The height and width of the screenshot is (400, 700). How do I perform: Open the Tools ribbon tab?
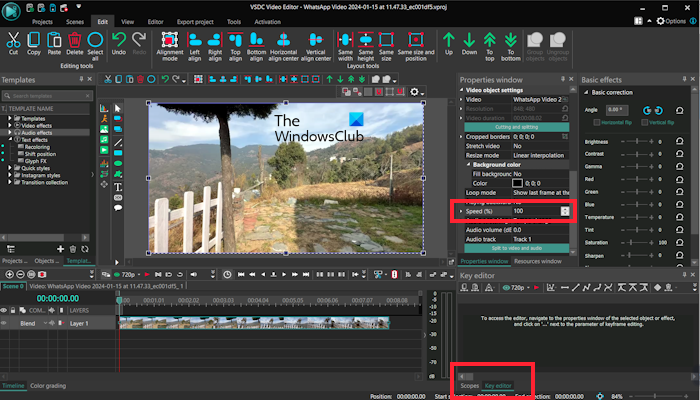tap(233, 21)
